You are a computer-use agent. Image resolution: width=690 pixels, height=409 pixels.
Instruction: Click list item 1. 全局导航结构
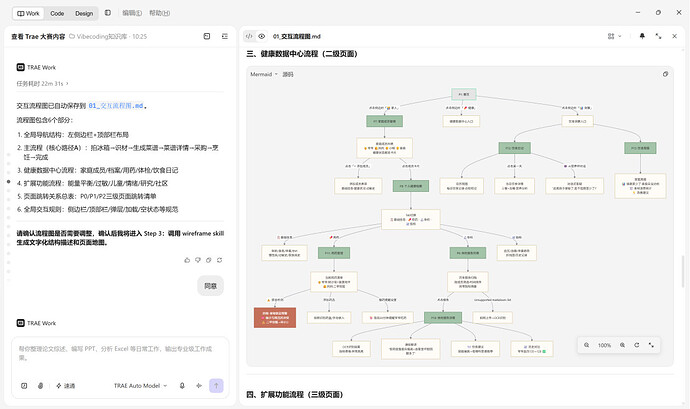coord(73,135)
